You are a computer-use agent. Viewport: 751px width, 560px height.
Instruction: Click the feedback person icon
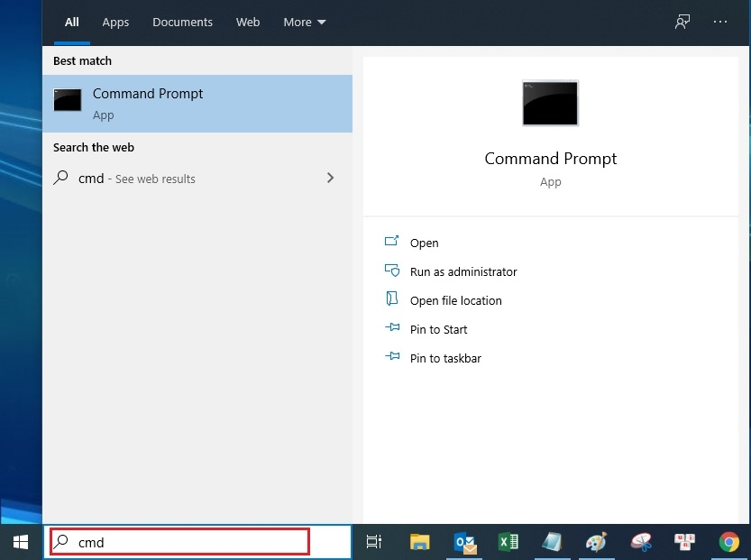tap(682, 22)
